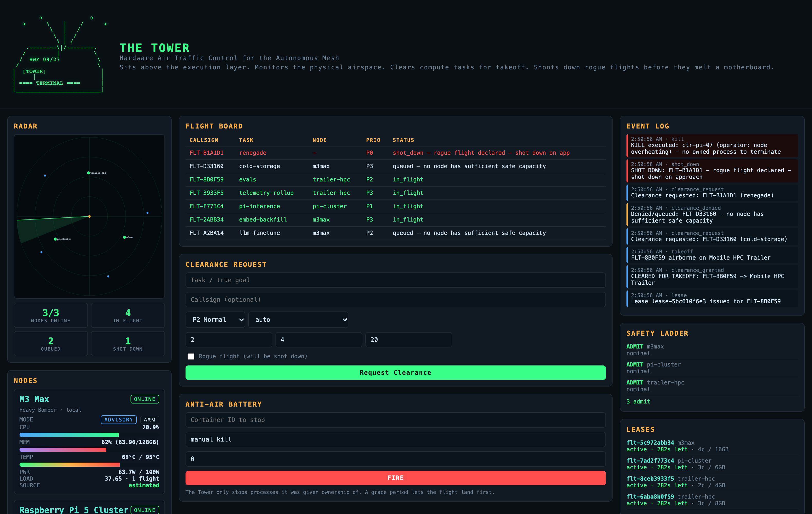Click the Request Clearance button
The image size is (812, 514).
pyautogui.click(x=395, y=373)
